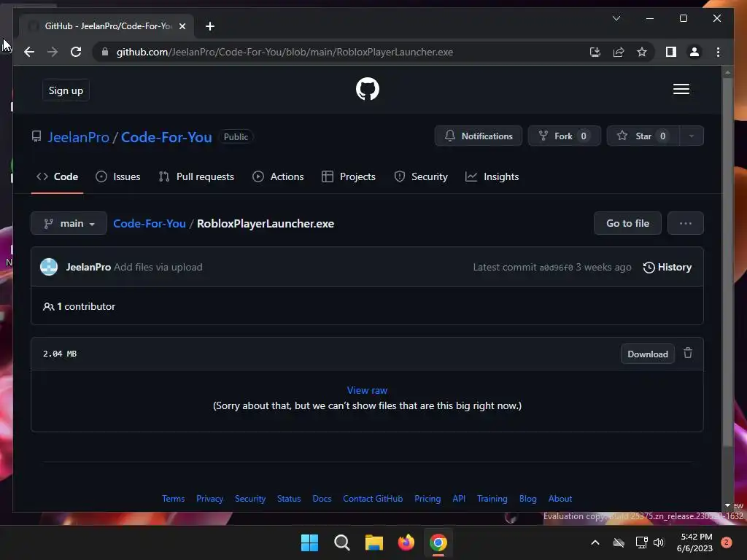This screenshot has height=560, width=747.
Task: Click the install app icon in address bar
Action: (595, 52)
